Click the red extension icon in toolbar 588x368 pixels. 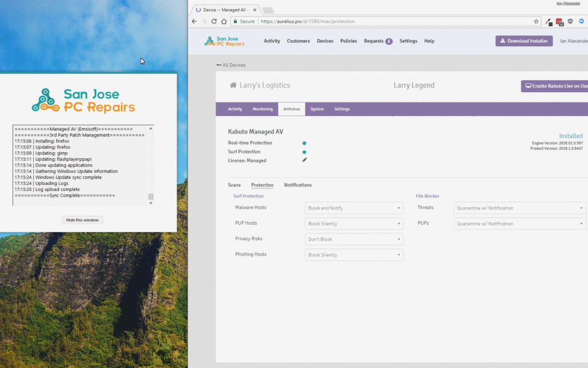tap(560, 22)
